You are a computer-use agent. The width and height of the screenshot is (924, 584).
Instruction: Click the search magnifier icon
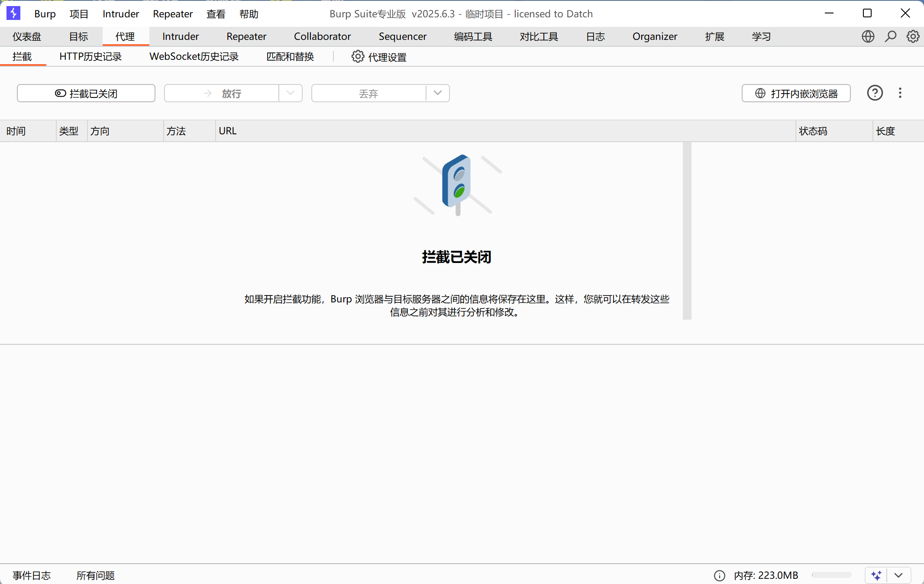pyautogui.click(x=890, y=36)
